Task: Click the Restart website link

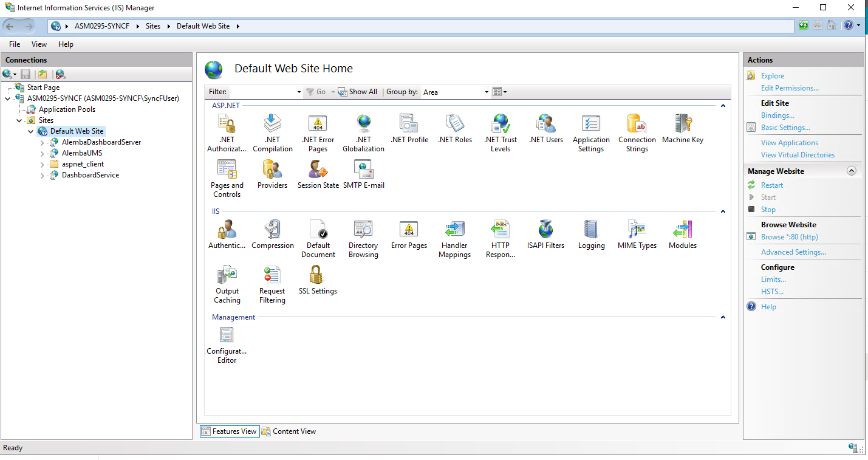Action: pos(771,185)
